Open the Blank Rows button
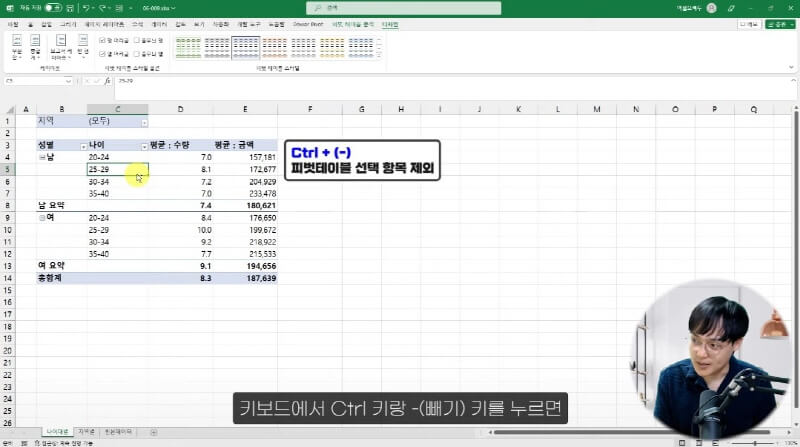800x447 pixels. [83, 47]
